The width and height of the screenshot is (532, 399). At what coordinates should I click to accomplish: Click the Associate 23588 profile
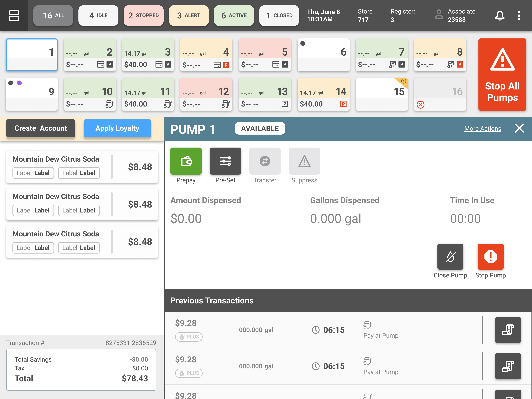455,16
